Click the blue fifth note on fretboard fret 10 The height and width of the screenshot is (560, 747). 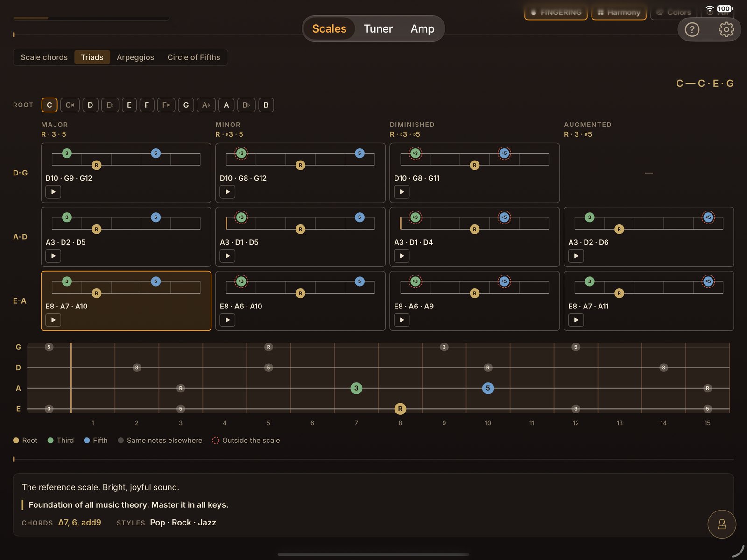point(488,388)
